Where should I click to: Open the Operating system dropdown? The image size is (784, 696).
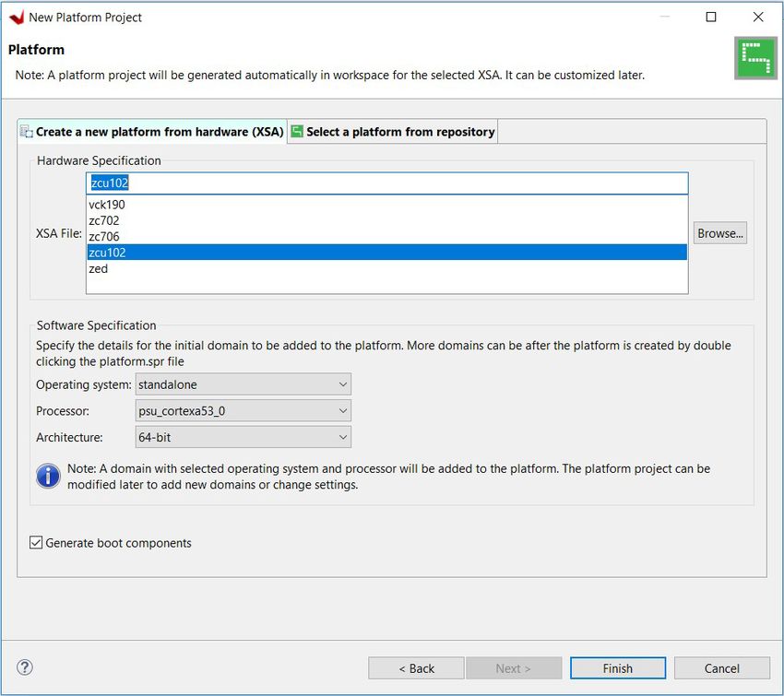243,384
